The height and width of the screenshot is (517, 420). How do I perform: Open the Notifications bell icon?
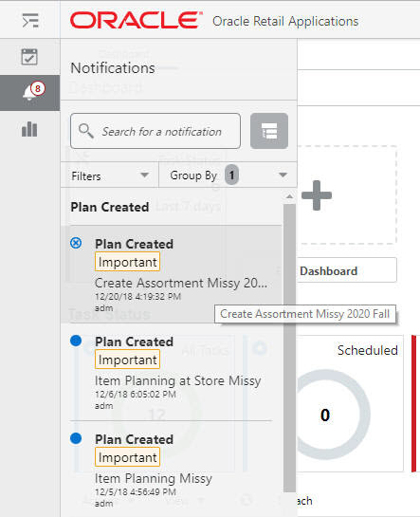[x=29, y=93]
